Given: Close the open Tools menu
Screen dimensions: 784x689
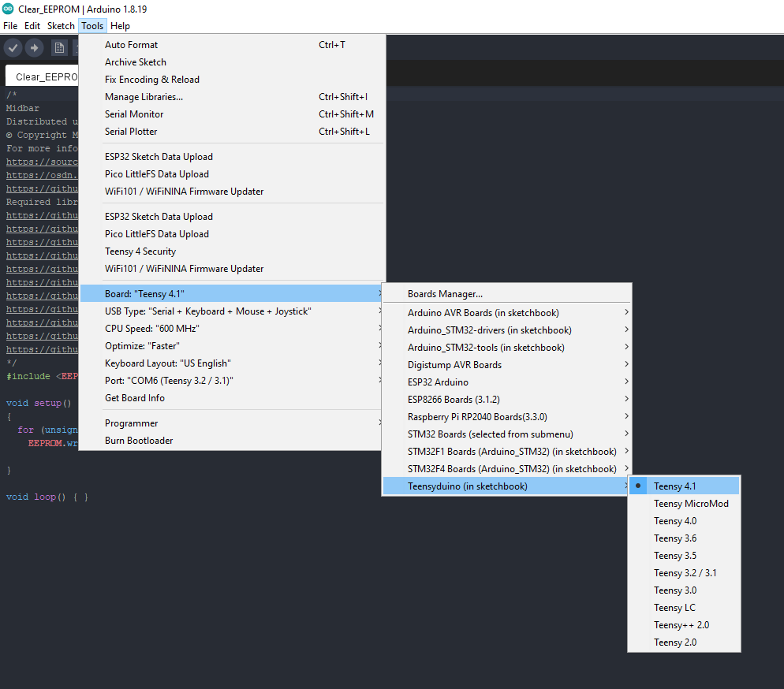Looking at the screenshot, I should [92, 26].
